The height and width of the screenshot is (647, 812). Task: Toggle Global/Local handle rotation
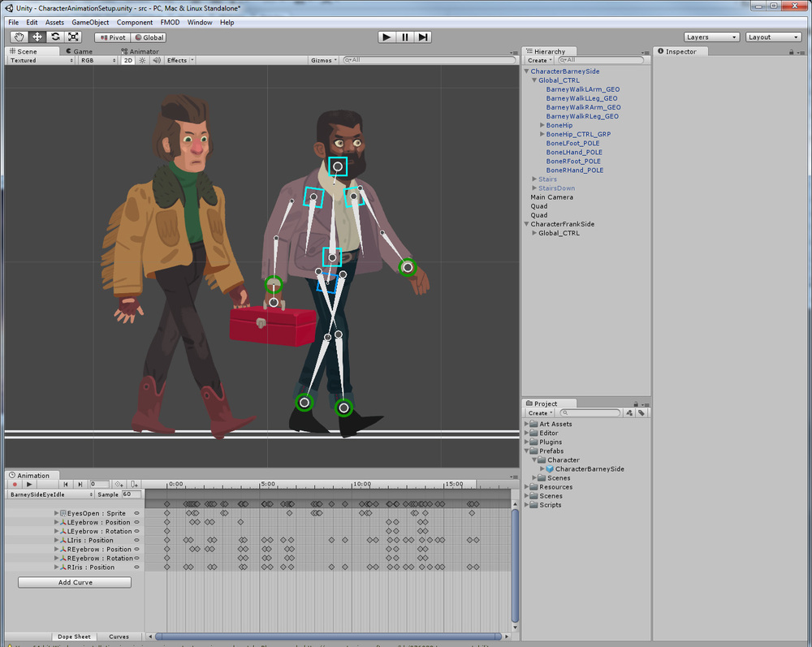coord(148,37)
